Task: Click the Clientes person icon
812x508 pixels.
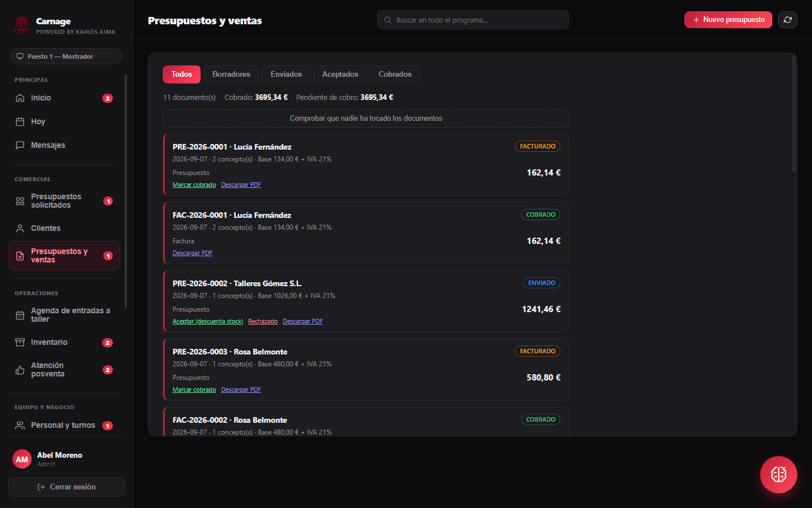Action: coord(20,229)
